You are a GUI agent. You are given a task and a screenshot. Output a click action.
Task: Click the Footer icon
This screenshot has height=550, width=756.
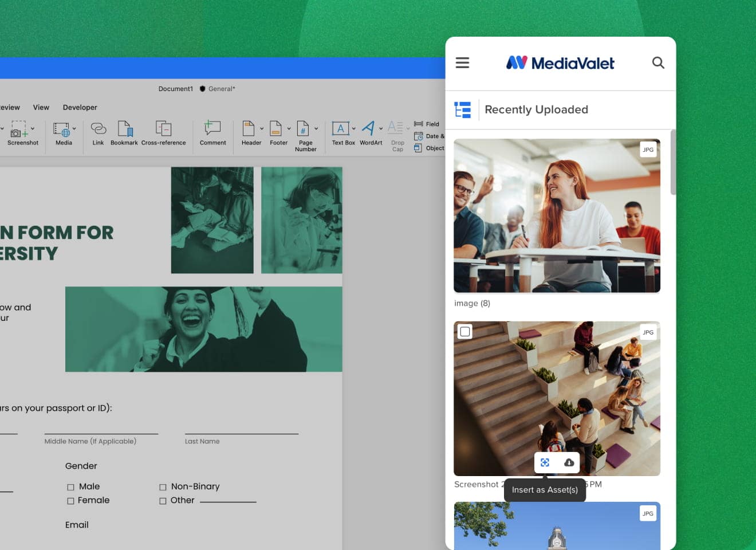click(x=275, y=128)
